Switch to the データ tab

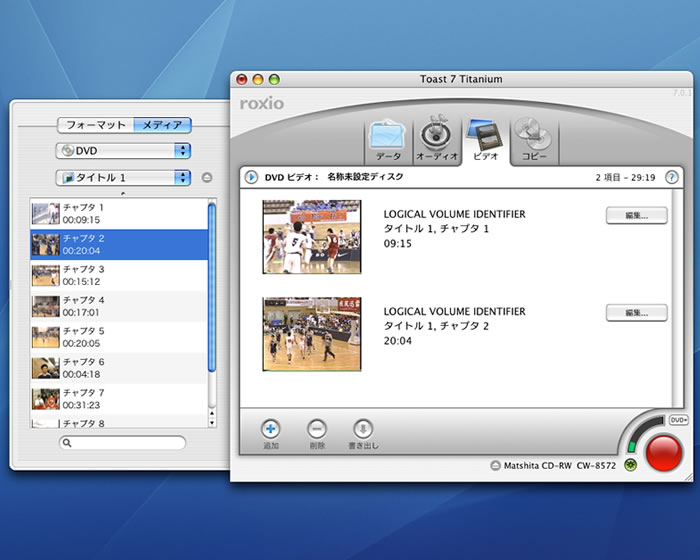point(388,141)
